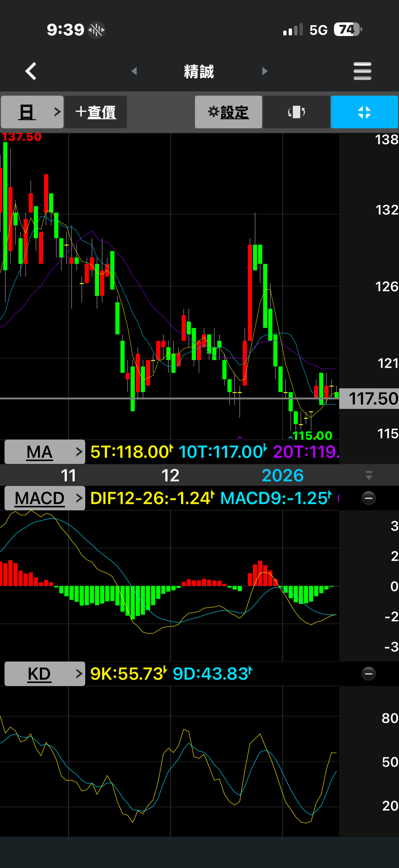This screenshot has width=399, height=868.
Task: Go to previous stock with left triangle
Action: [134, 71]
